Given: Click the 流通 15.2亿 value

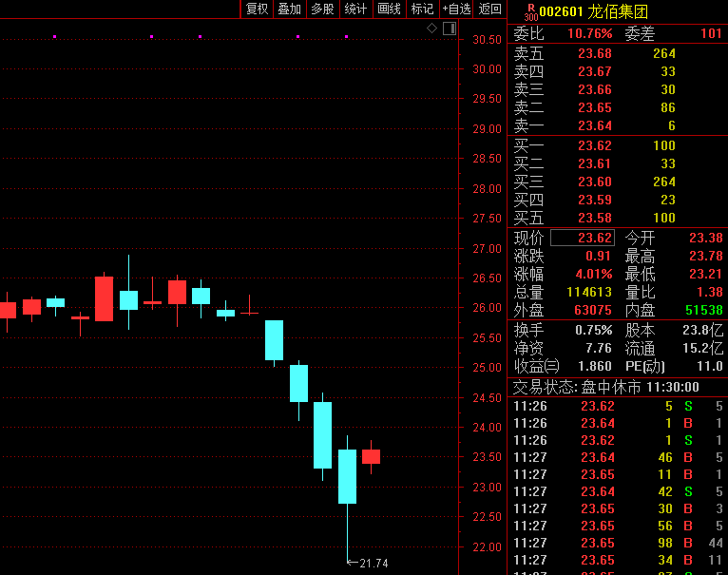Looking at the screenshot, I should pos(703,349).
